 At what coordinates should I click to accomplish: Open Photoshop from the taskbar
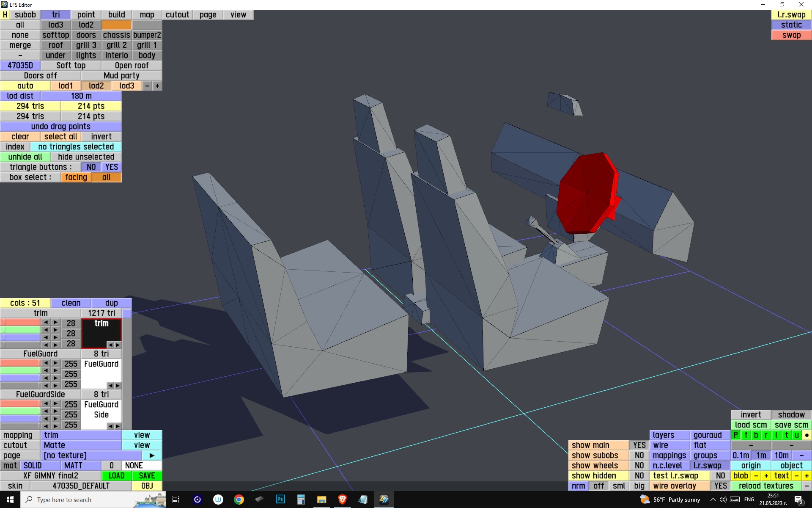pyautogui.click(x=280, y=500)
